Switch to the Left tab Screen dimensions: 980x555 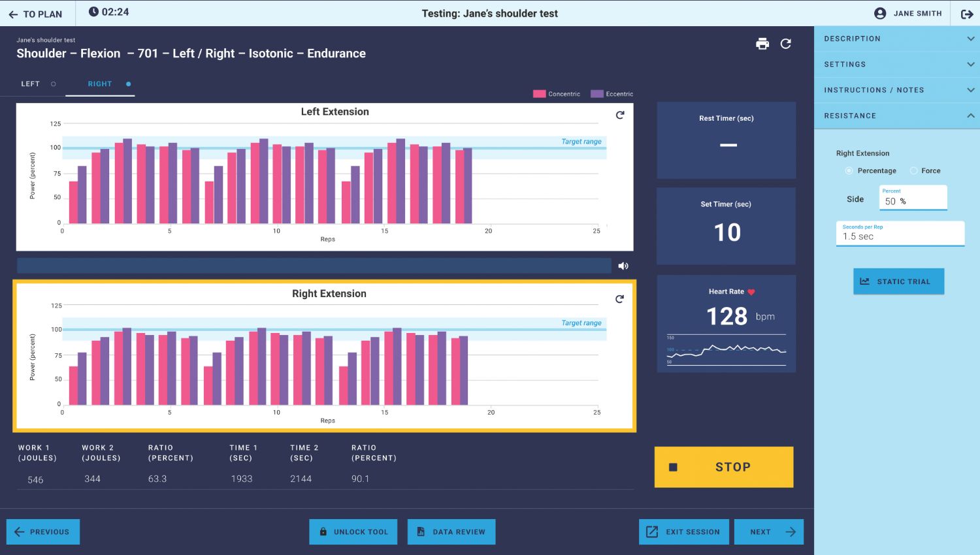tap(31, 84)
